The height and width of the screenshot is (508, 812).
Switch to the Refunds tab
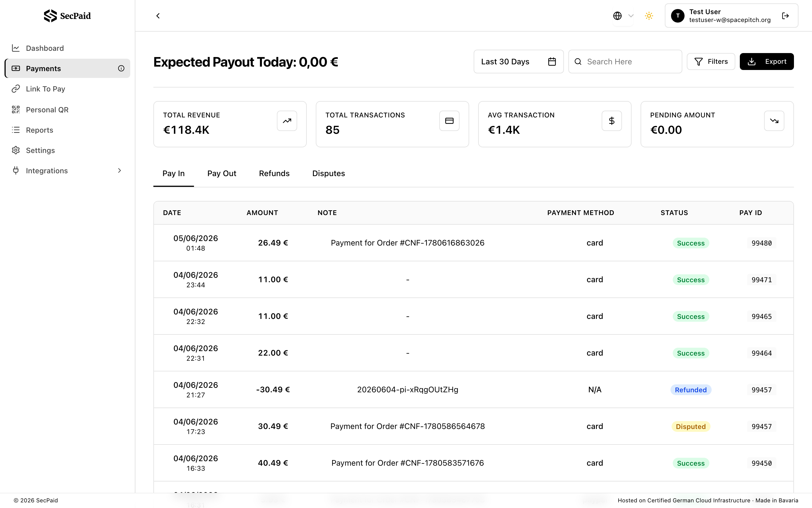tap(274, 173)
